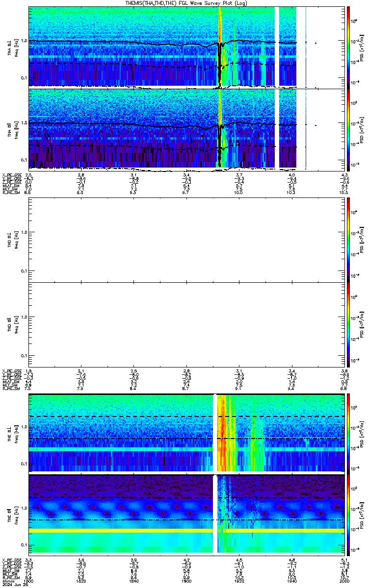Click the 1.0 frequency tick of THE B-parallel panel

click(x=23, y=508)
